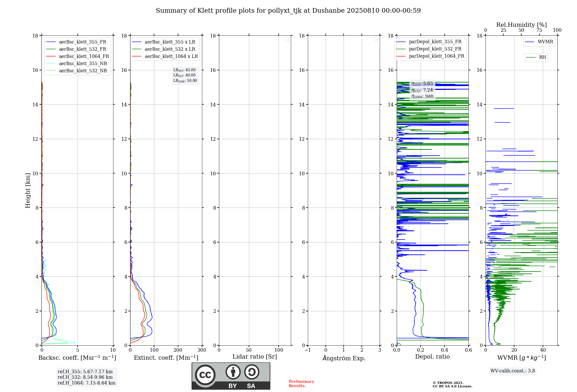577x392 pixels.
Task: Click the Lidar ratio [Sr] x-axis label
Action: click(x=255, y=357)
